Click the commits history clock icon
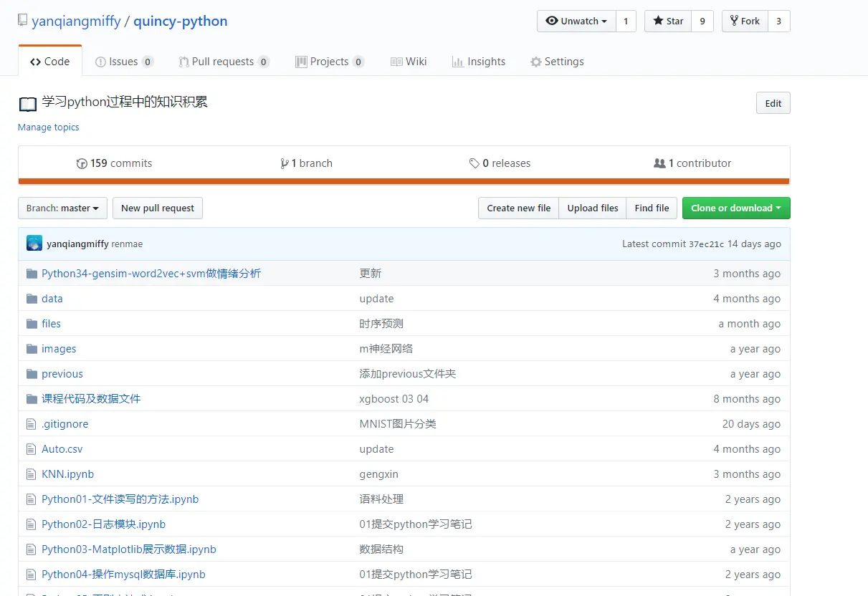868x596 pixels. pos(82,163)
